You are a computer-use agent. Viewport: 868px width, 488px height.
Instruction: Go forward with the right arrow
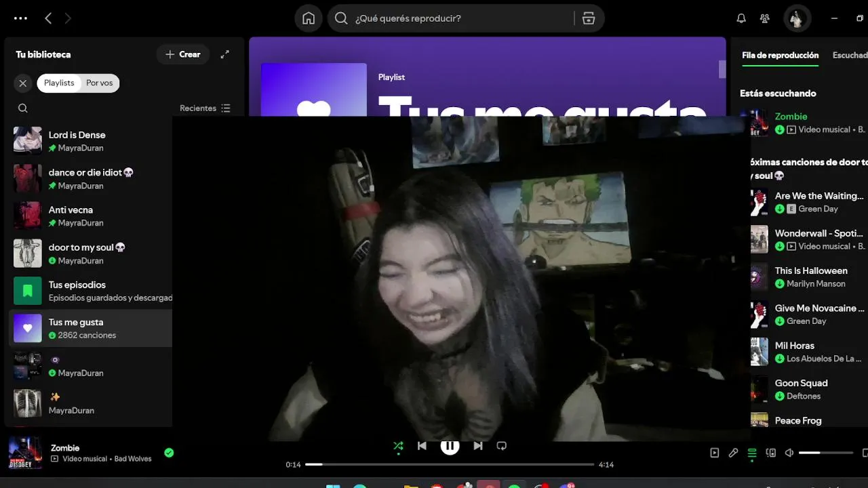coord(68,18)
